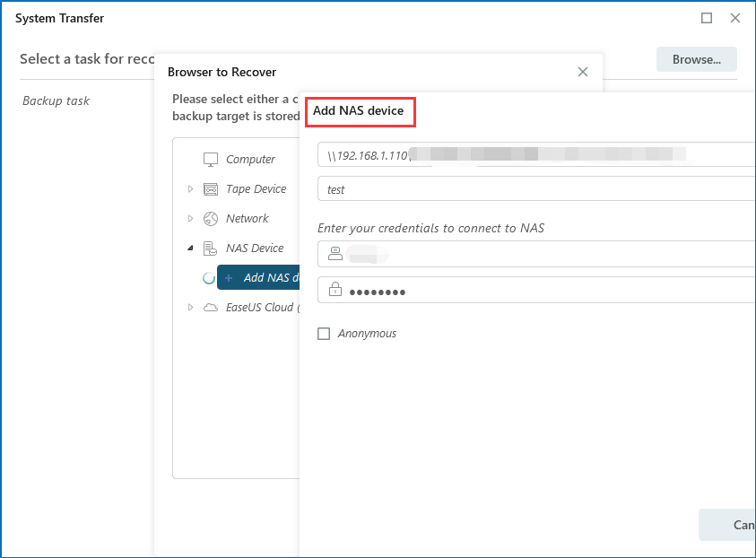Viewport: 756px width, 558px height.
Task: Click the padlock icon in password field
Action: click(x=335, y=291)
